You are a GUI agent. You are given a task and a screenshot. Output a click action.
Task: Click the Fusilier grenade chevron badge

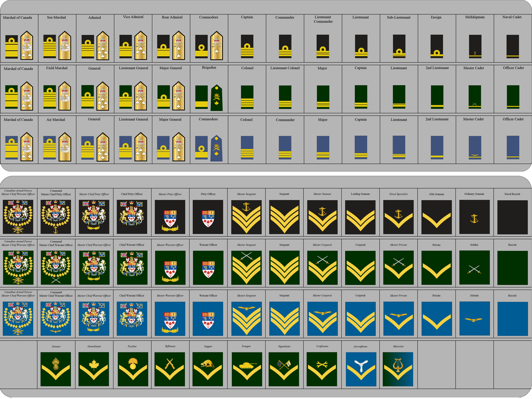point(133,369)
